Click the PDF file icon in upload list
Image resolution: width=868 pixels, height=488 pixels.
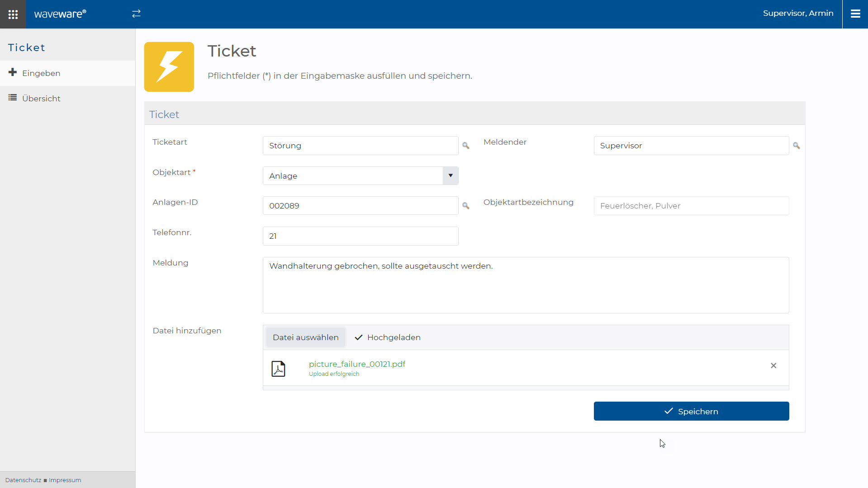[278, 369]
